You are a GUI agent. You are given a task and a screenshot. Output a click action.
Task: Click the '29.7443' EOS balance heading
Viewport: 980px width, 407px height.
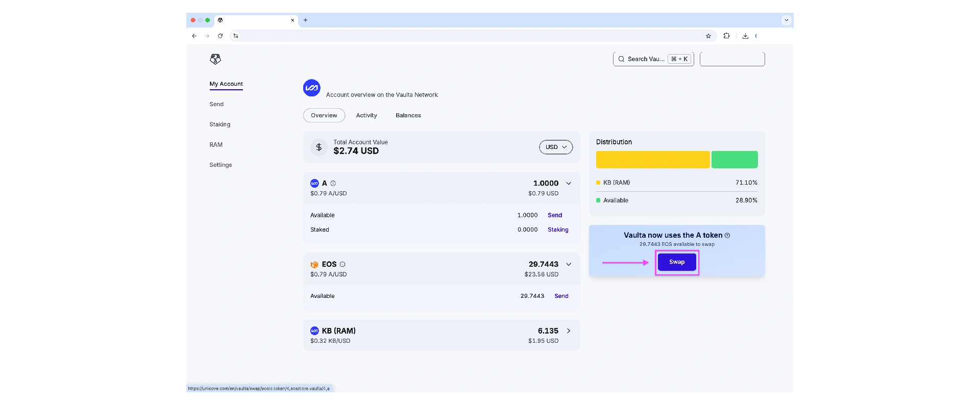tap(544, 264)
